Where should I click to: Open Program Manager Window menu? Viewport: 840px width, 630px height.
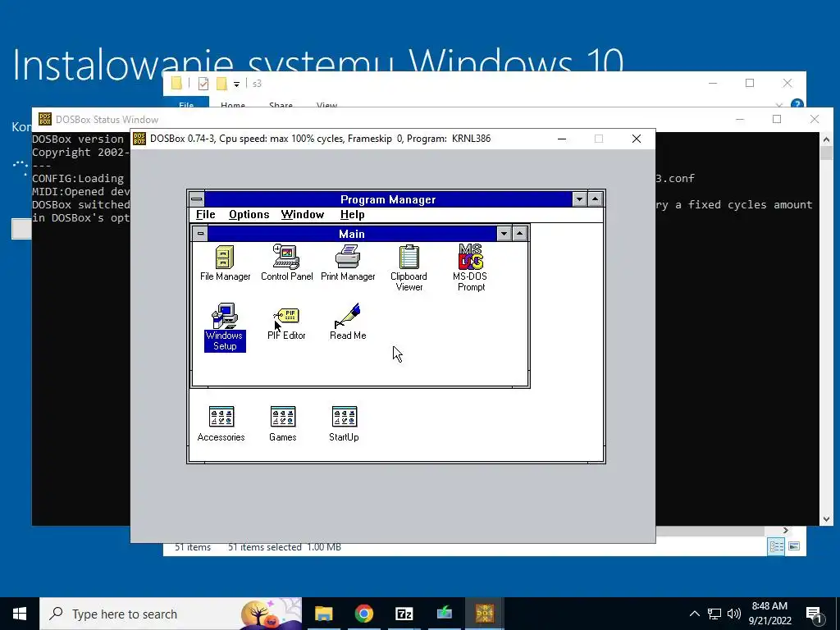tap(303, 215)
